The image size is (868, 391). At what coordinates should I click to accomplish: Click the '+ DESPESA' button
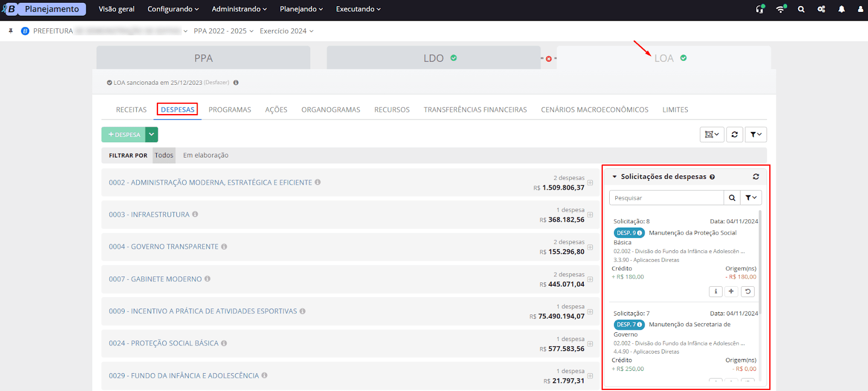124,135
